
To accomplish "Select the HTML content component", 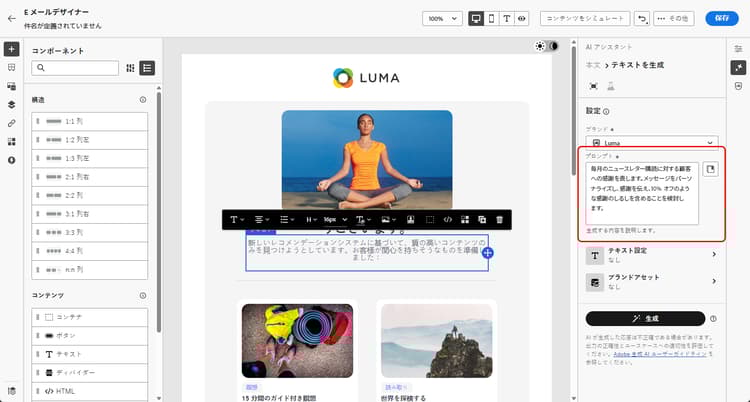I will pos(89,391).
